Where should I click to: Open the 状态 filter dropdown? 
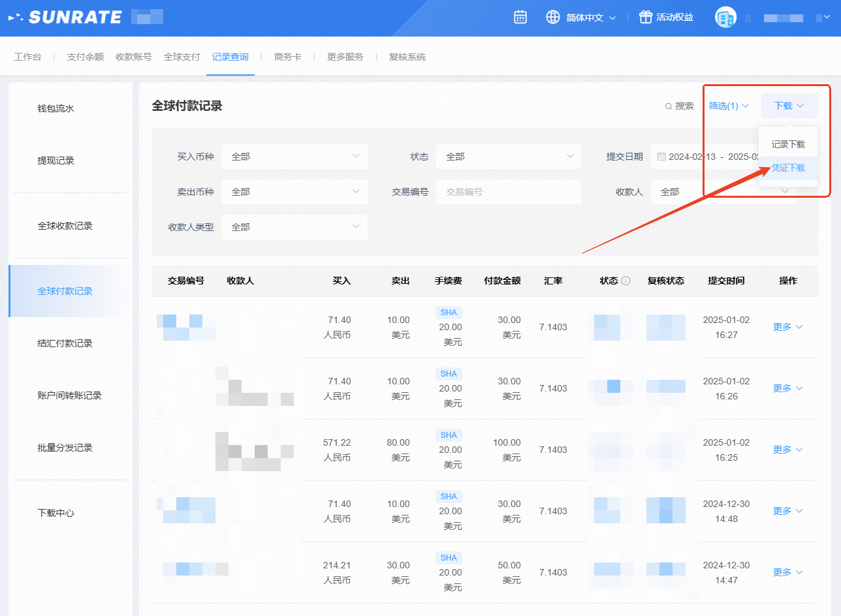pyautogui.click(x=509, y=157)
